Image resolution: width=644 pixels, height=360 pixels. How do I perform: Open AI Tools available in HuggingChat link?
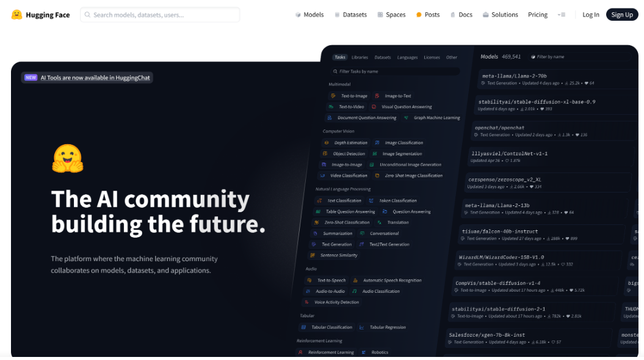tap(95, 78)
